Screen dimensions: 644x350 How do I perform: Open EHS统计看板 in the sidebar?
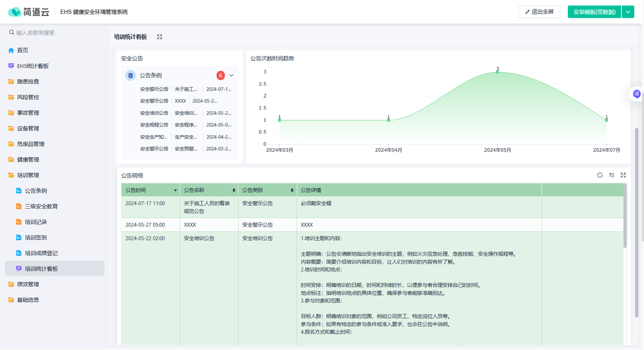[x=33, y=66]
